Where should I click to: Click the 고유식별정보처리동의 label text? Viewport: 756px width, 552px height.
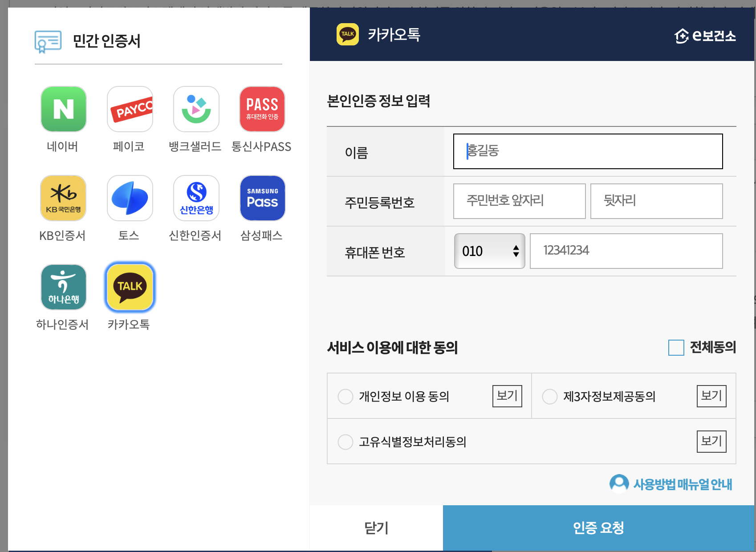click(x=413, y=442)
